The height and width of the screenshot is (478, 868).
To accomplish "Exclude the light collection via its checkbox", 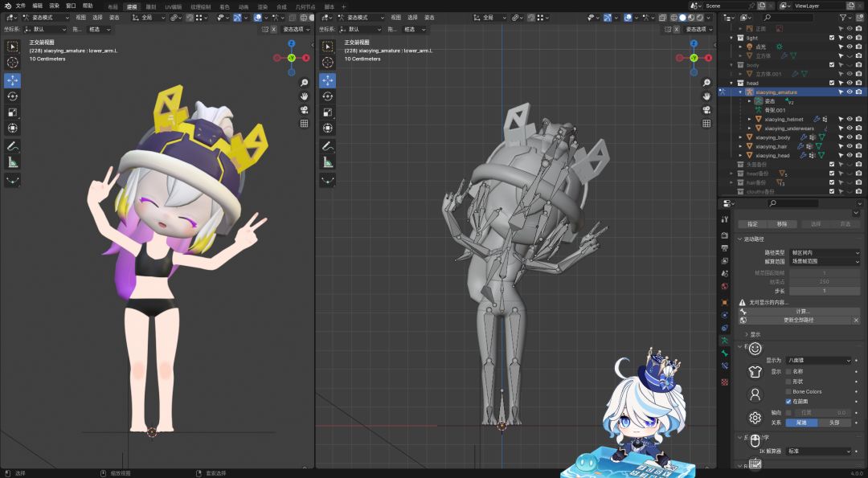I will pyautogui.click(x=832, y=38).
